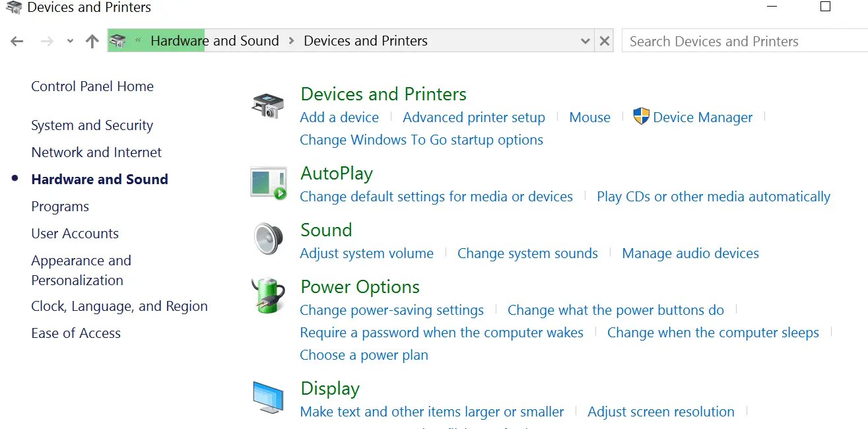
Task: Launch Device Manager with the shield icon
Action: click(641, 116)
